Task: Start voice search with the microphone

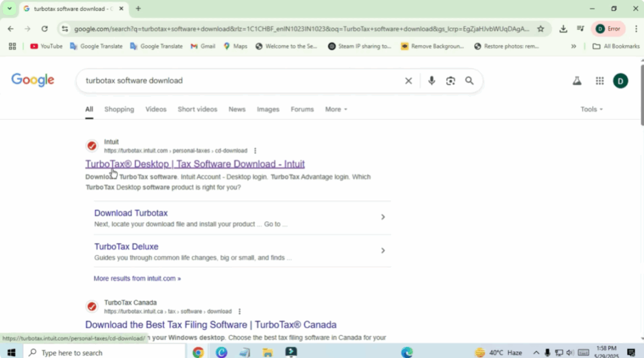Action: coord(431,81)
